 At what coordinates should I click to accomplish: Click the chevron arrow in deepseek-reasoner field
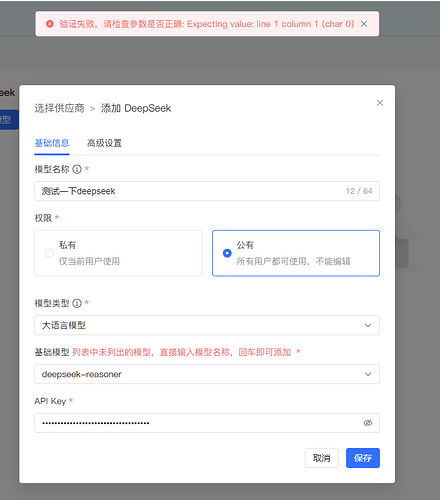tap(368, 374)
